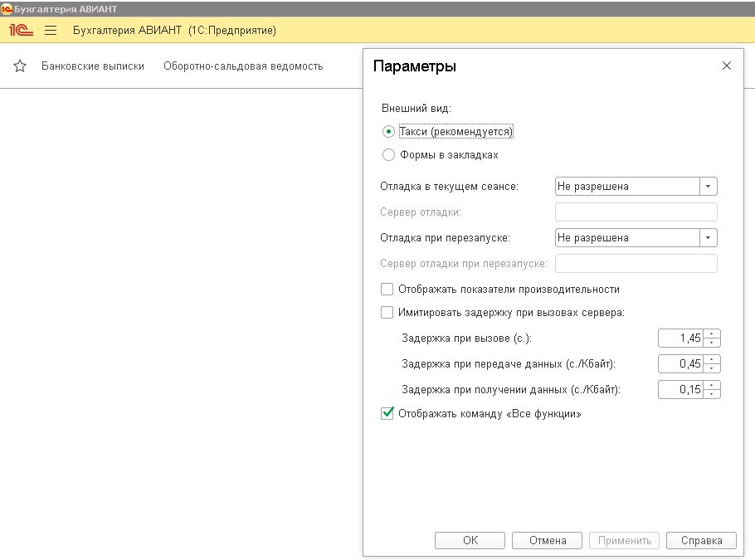Screen dimensions: 755x560
Task: Open Банковские выписки link
Action: pos(93,66)
